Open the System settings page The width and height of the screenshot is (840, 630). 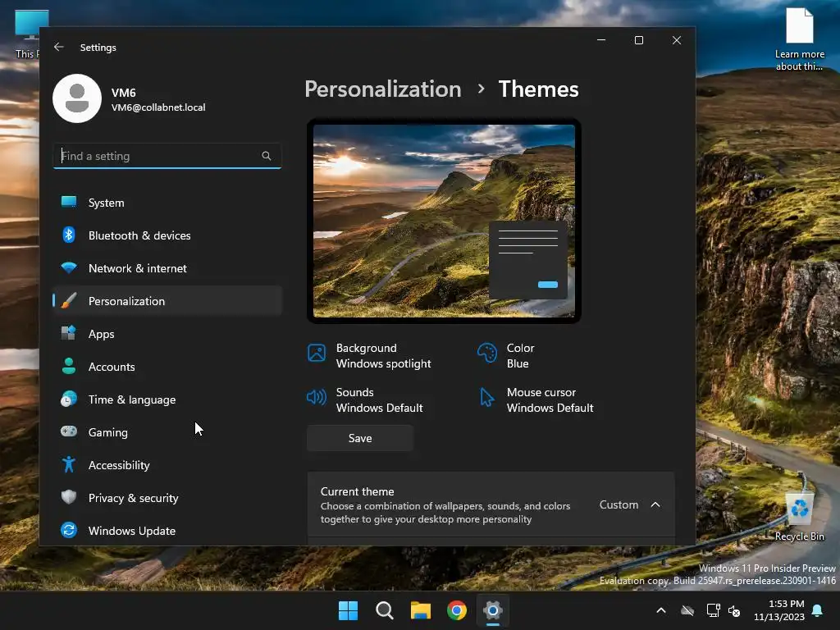click(x=167, y=203)
